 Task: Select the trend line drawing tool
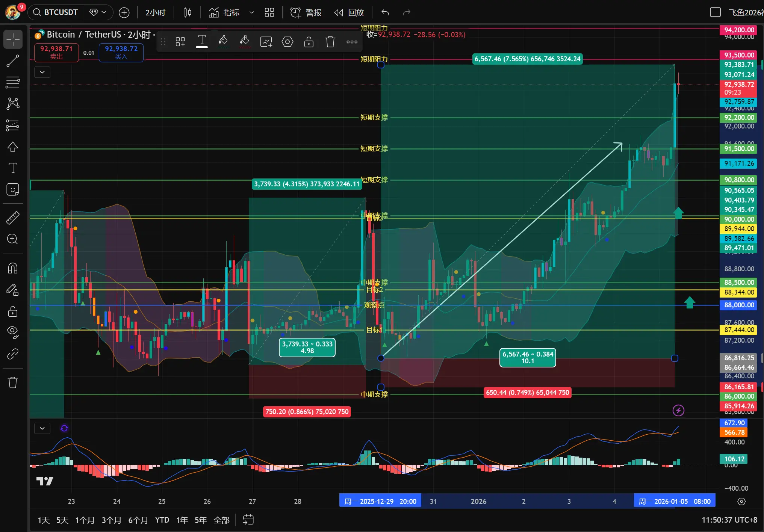[13, 61]
